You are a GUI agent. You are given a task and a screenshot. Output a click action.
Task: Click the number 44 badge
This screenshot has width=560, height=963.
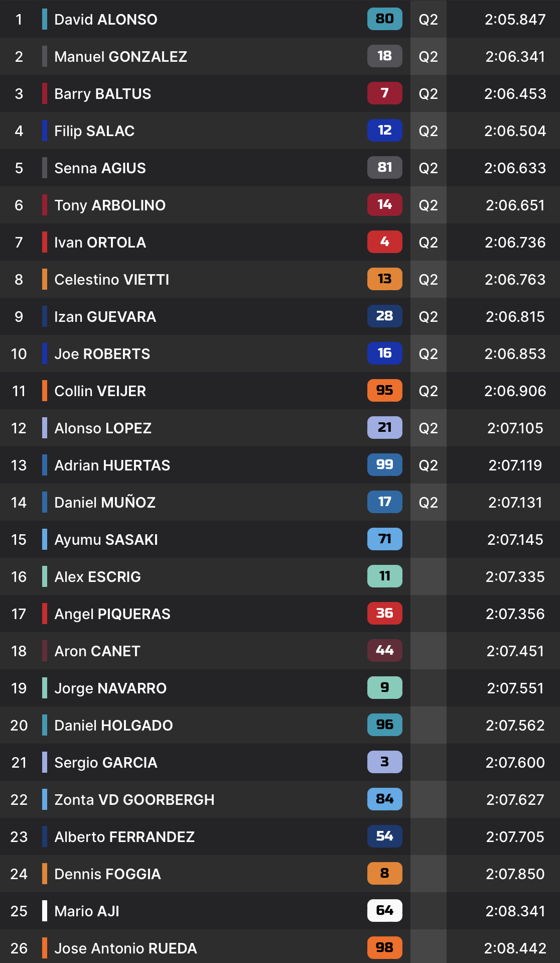[x=384, y=651]
